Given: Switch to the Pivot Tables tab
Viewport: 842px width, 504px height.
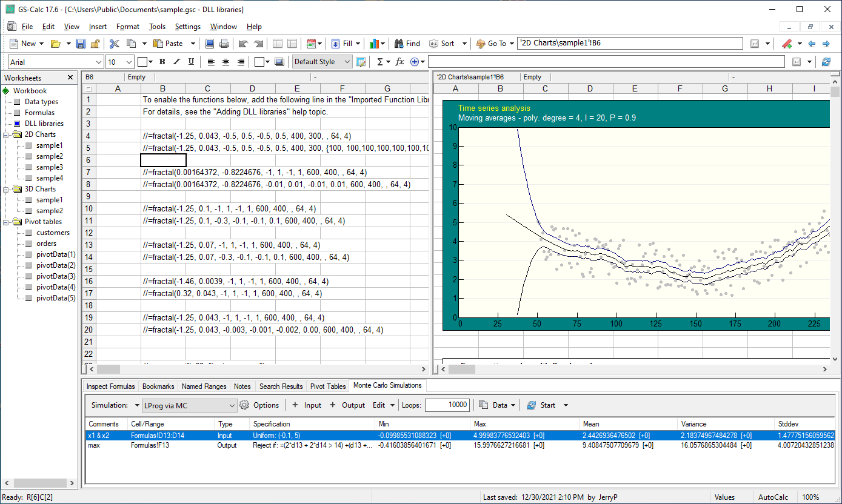Looking at the screenshot, I should pos(328,386).
